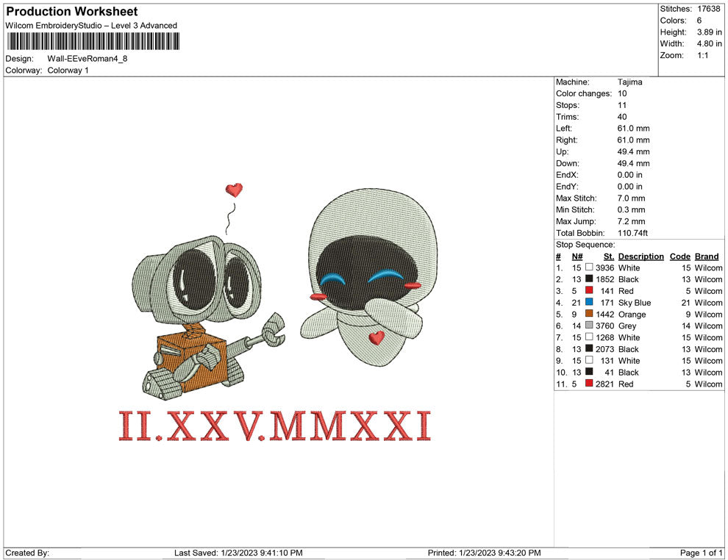
Task: Click the Page 1 of 1 indicator
Action: point(701,553)
